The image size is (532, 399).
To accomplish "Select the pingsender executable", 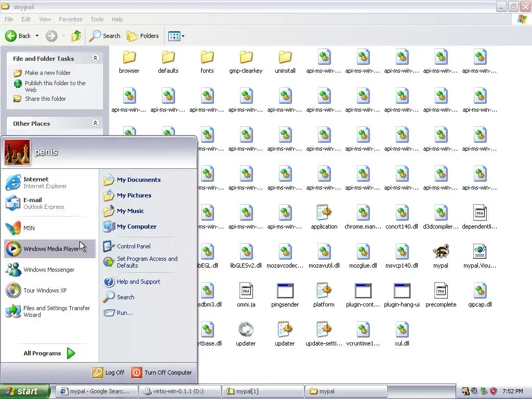I will tap(285, 296).
